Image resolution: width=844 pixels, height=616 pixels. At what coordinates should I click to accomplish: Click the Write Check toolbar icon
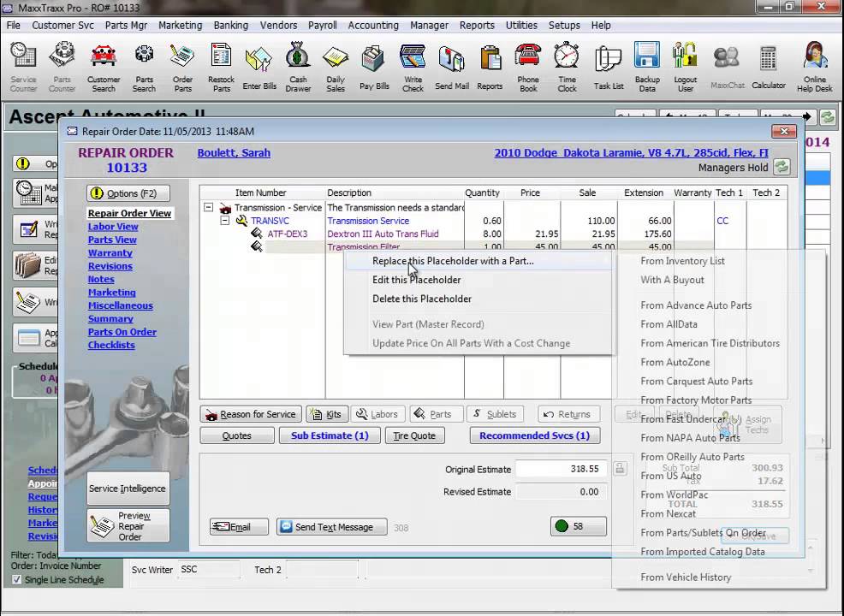[413, 67]
